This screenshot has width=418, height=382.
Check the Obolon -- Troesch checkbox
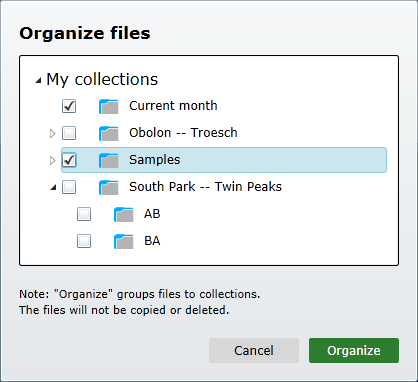[x=69, y=133]
